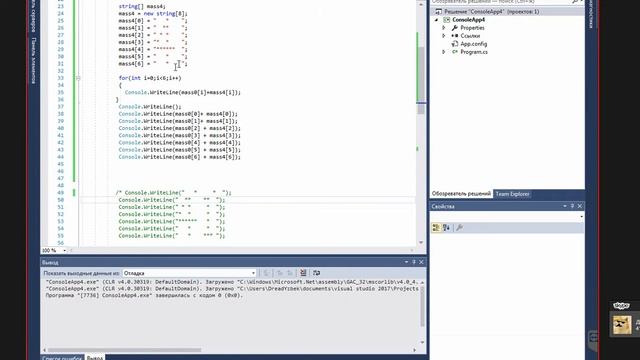Click the Skype notification avatar thumbnail

point(622,325)
